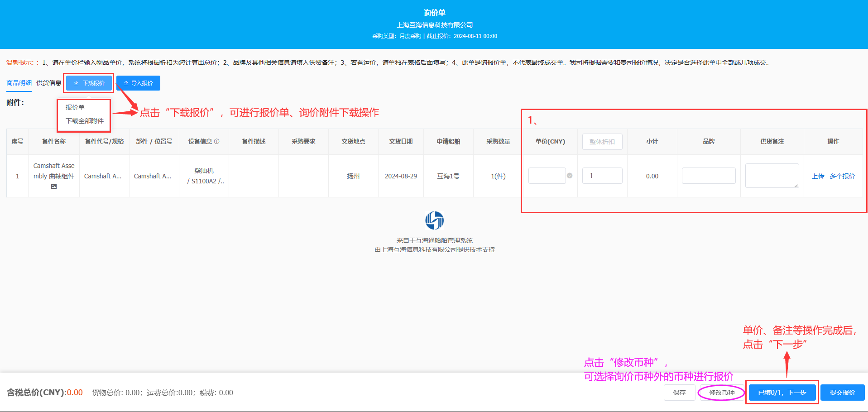Choose 报价单 from the download menu
This screenshot has width=868, height=412.
pos(75,107)
